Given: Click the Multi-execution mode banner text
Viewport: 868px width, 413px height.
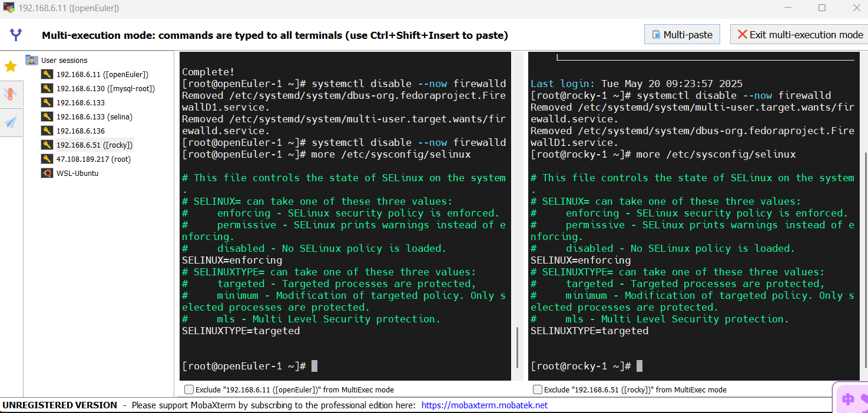Looking at the screenshot, I should pyautogui.click(x=275, y=35).
